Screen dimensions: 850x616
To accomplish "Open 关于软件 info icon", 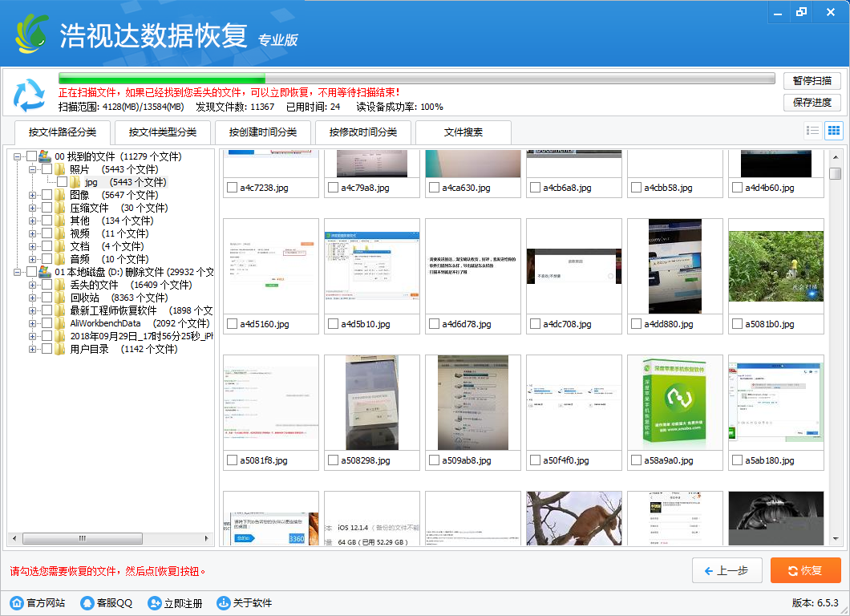I will tap(224, 603).
